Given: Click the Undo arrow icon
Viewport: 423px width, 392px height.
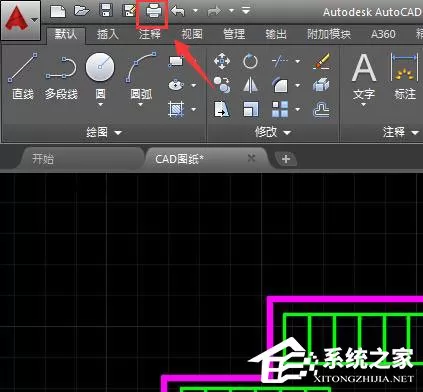Looking at the screenshot, I should (x=178, y=12).
